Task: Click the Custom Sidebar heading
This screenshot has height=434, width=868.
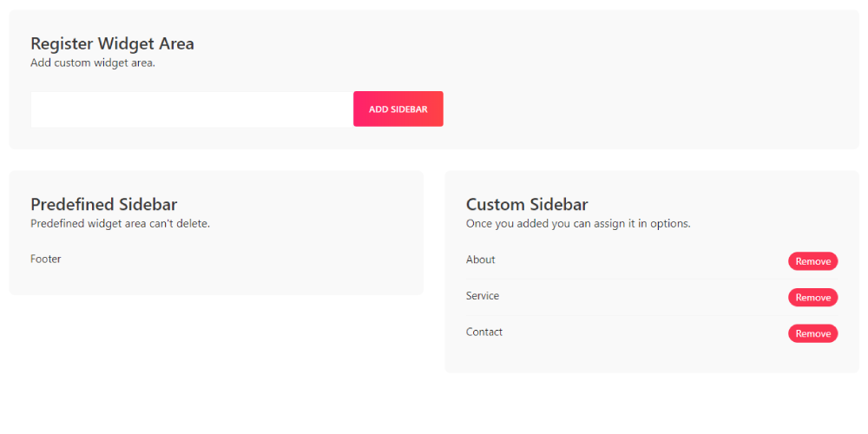Action: (527, 205)
